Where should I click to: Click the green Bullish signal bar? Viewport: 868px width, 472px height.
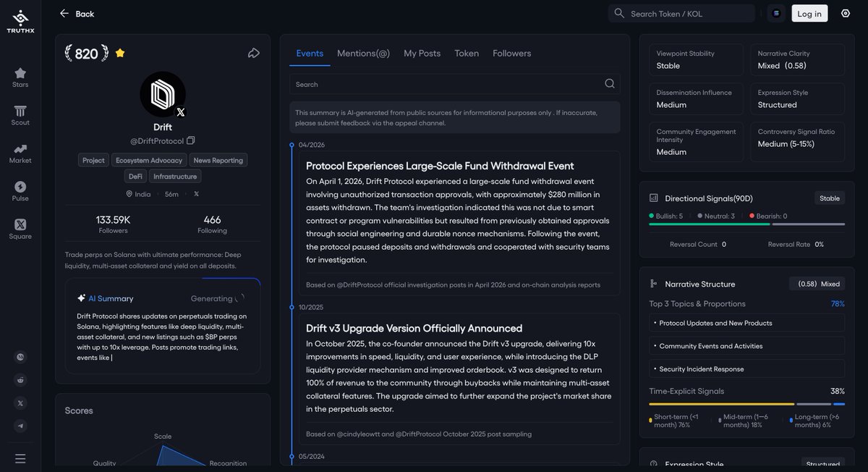(x=710, y=224)
